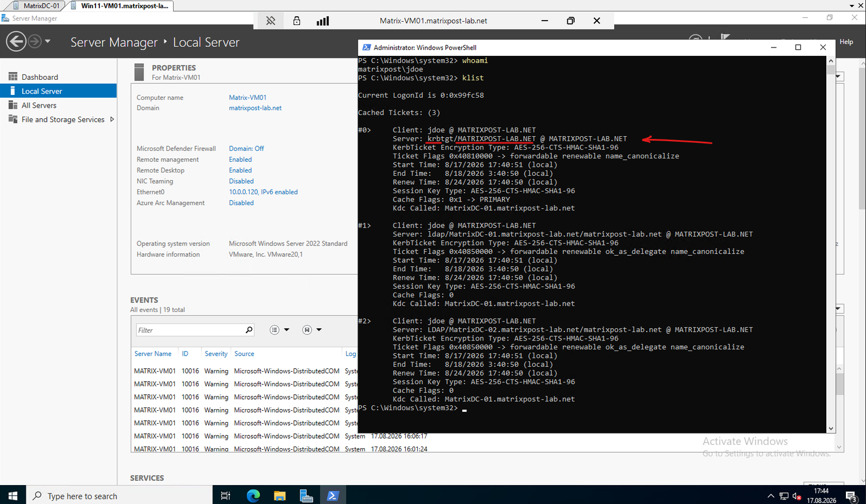
Task: Click NIC Teaming Disabled link
Action: pyautogui.click(x=241, y=181)
